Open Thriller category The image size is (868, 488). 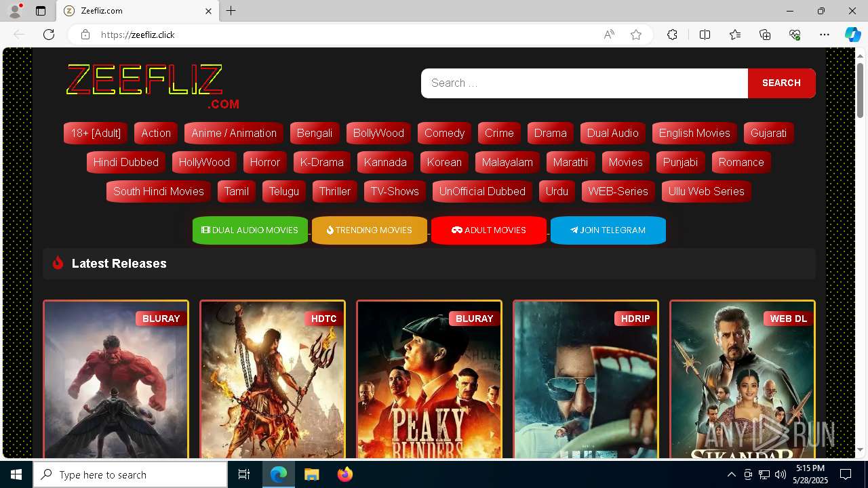(335, 191)
